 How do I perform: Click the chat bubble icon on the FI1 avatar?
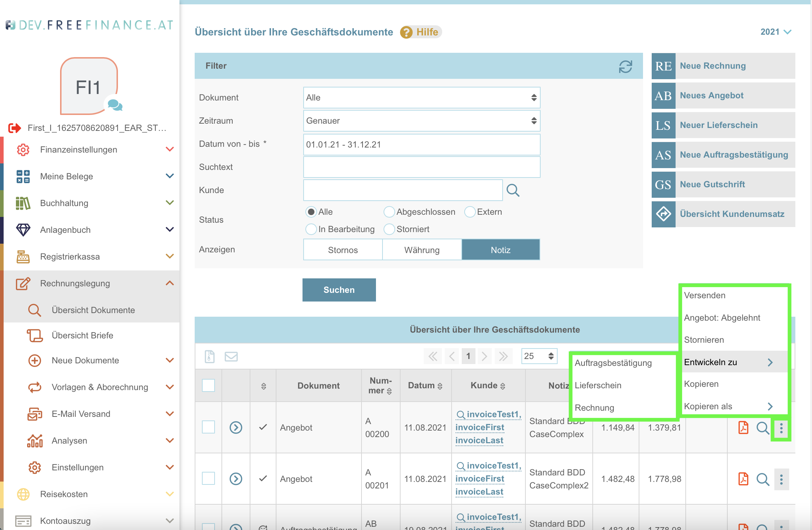click(x=115, y=105)
